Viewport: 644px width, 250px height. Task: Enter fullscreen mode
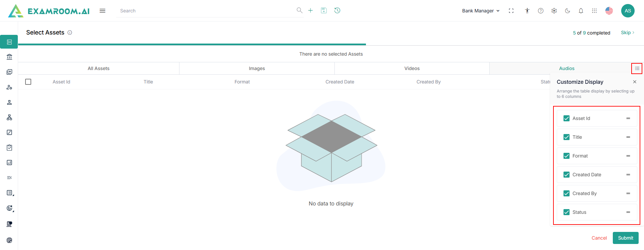pyautogui.click(x=511, y=11)
